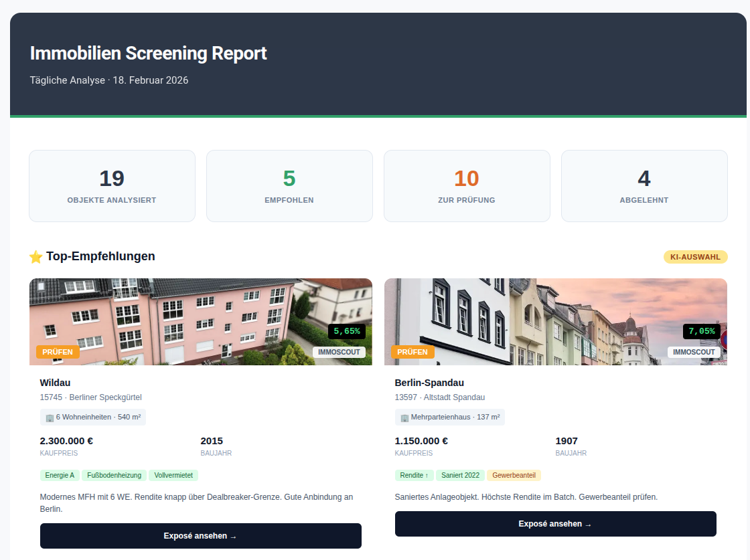
Task: Click the Gewerbeanteil tag on Spandau card
Action: pos(514,475)
